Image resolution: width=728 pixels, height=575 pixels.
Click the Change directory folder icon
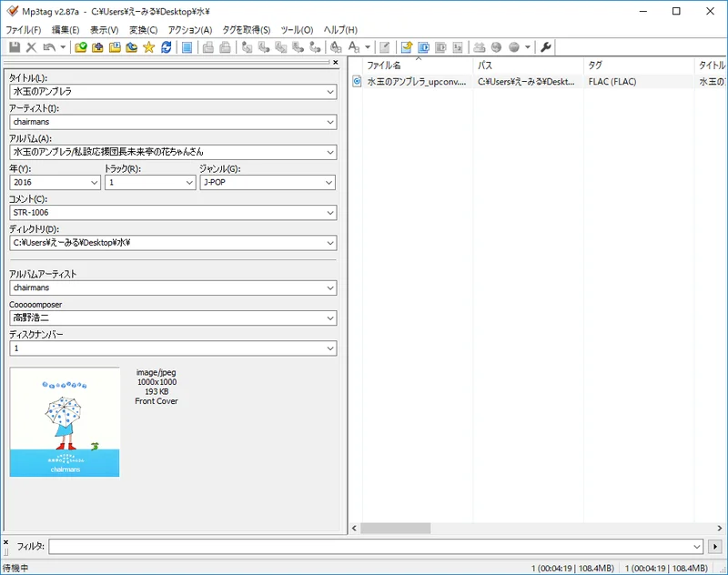81,47
